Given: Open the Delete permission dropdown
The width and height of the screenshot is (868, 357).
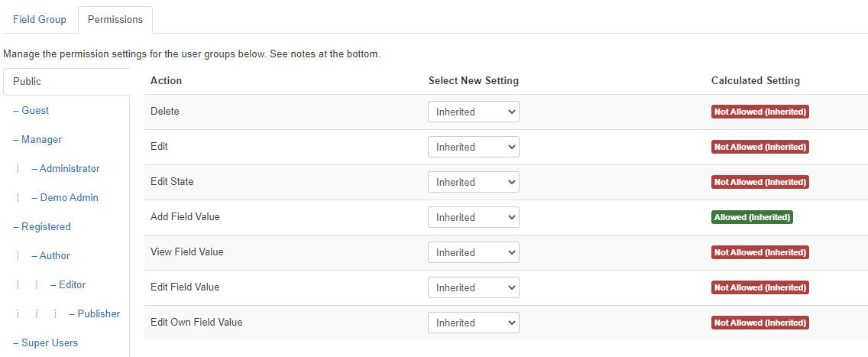Looking at the screenshot, I should pyautogui.click(x=474, y=112).
